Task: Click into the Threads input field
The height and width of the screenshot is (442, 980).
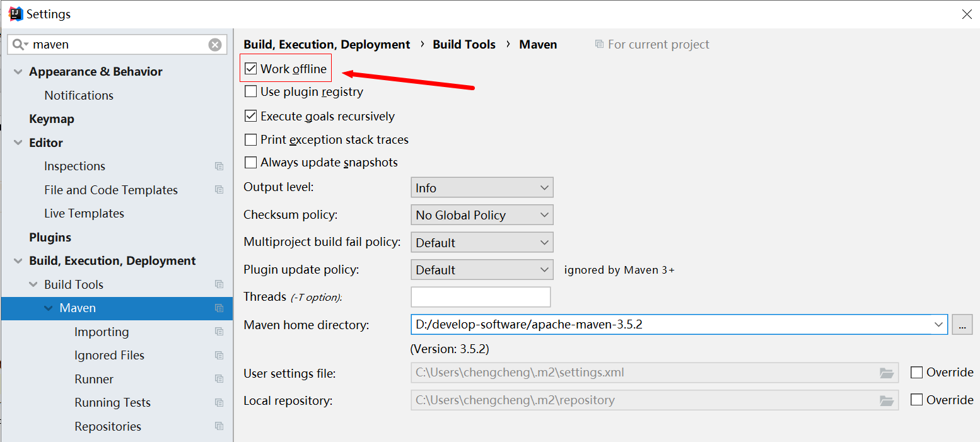Action: point(481,297)
